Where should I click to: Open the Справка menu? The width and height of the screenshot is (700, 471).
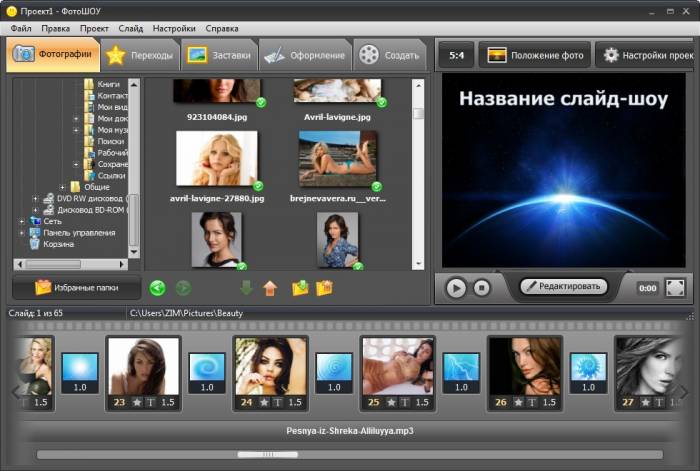point(222,29)
